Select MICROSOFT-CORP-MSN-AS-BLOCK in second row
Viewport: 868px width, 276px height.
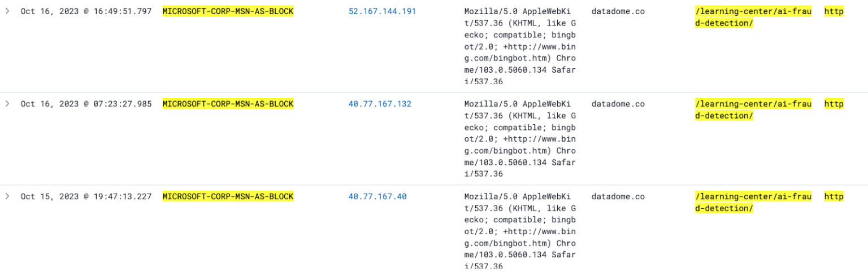[228, 104]
